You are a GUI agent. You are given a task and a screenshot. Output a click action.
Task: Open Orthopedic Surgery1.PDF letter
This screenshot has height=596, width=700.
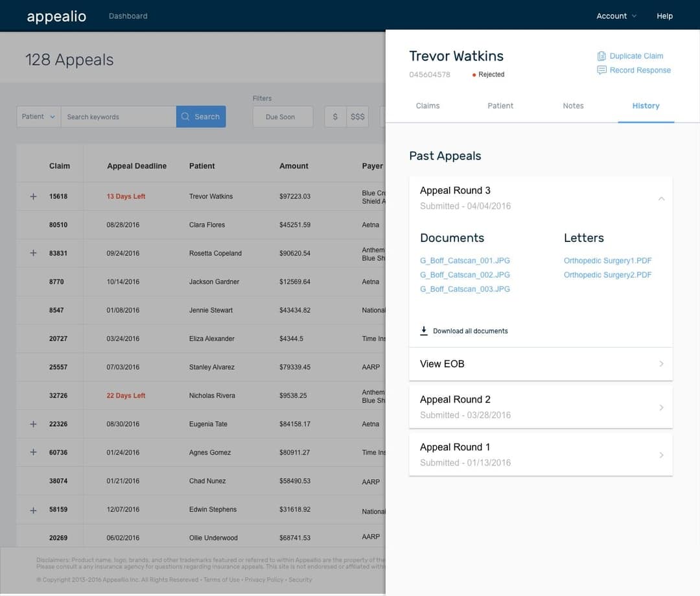pyautogui.click(x=607, y=261)
